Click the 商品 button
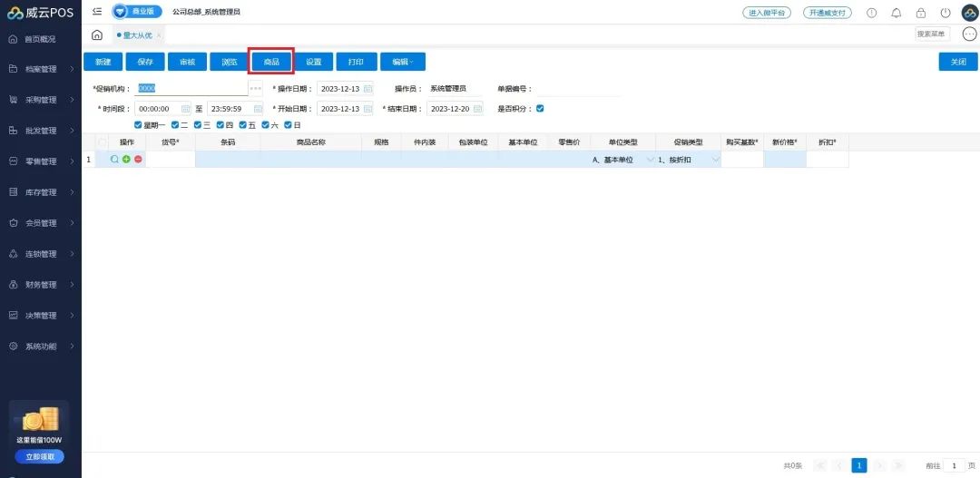The width and height of the screenshot is (980, 478). click(271, 62)
